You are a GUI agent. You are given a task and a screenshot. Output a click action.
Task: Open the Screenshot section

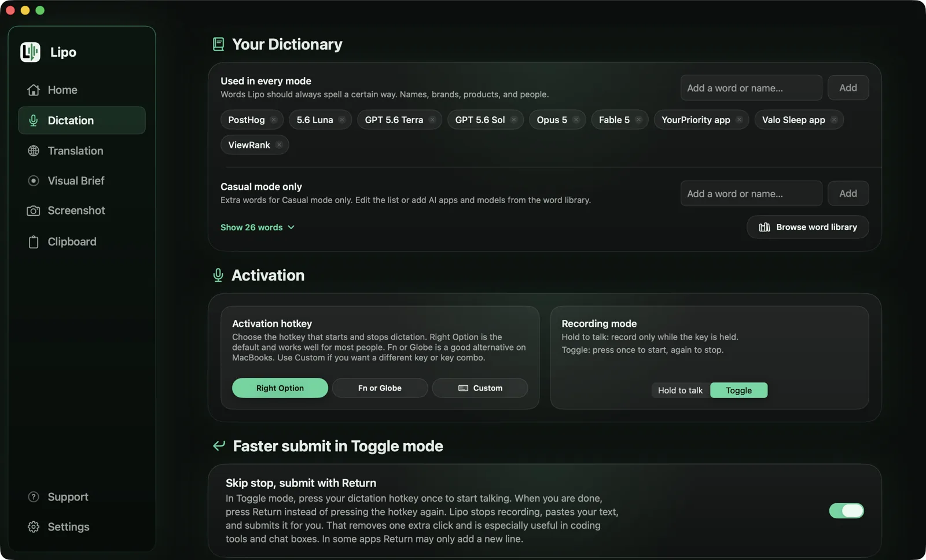[x=82, y=211]
